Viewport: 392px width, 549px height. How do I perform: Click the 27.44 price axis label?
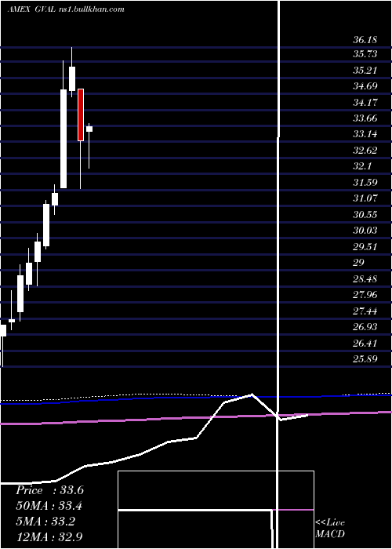[x=365, y=311]
